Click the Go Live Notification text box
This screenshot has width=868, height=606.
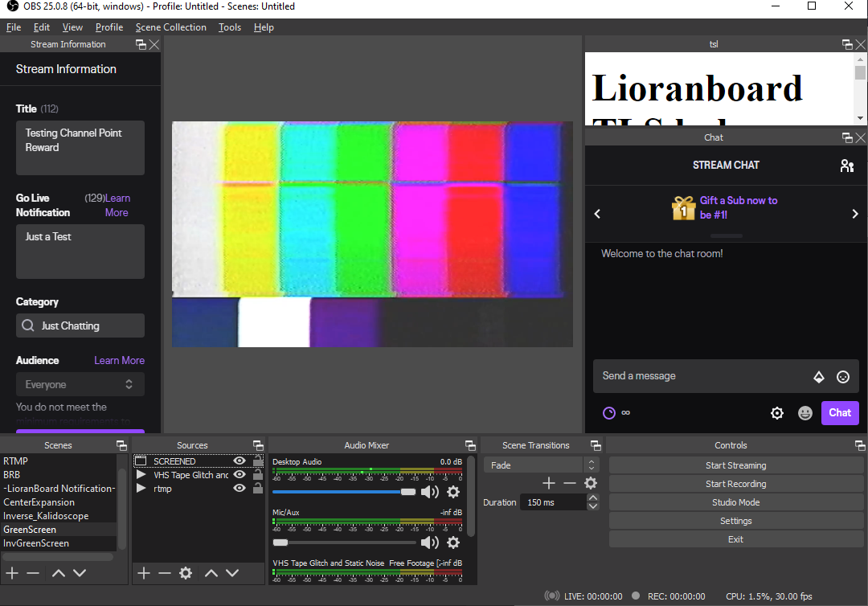click(x=80, y=252)
